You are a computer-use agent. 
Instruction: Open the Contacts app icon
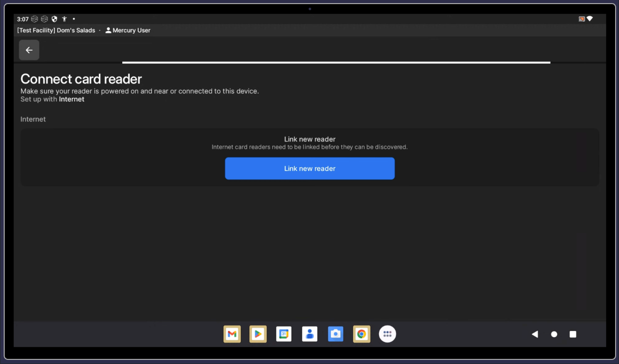click(x=309, y=334)
